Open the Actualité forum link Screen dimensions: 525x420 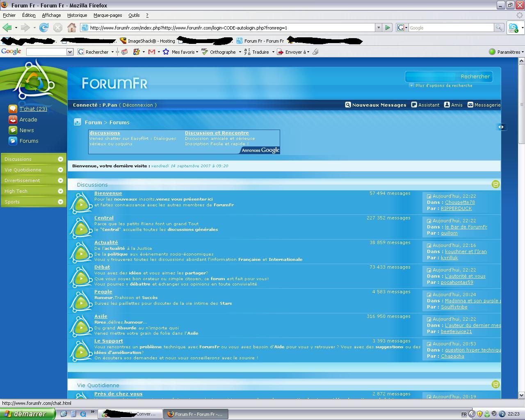[106, 242]
